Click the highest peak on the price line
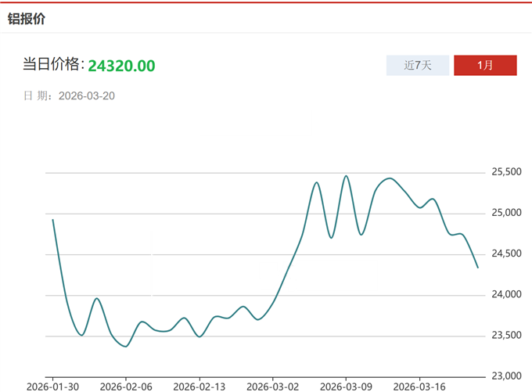Image resolution: width=532 pixels, height=392 pixels. pyautogui.click(x=347, y=175)
